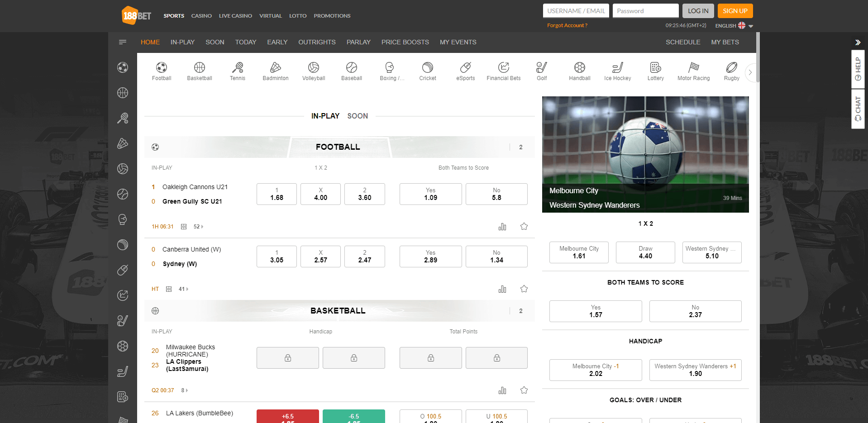868x423 pixels.
Task: Open the OUTRIGHTS tab
Action: tap(317, 42)
